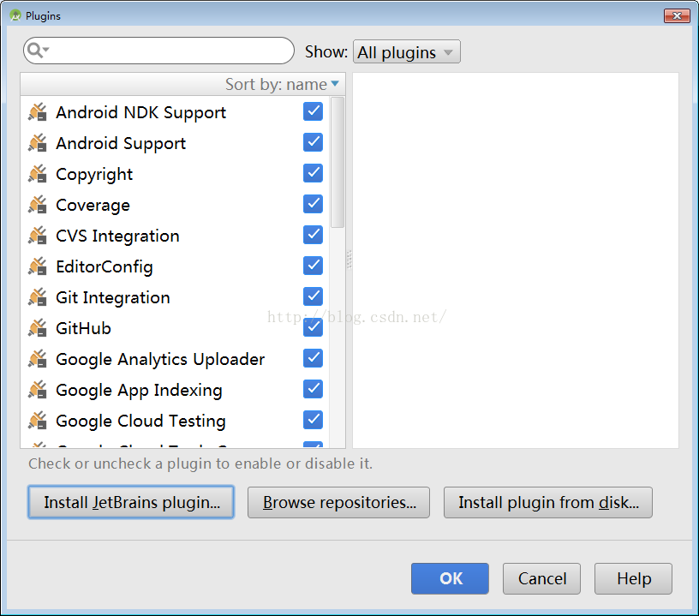Screen dimensions: 699x616
Task: Toggle the Google App Indexing checkbox
Action: tap(313, 389)
